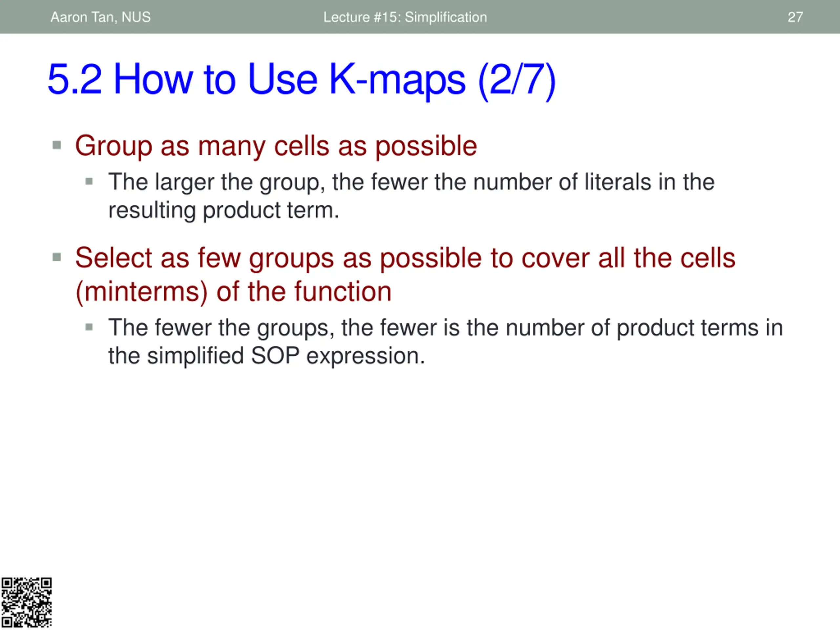
Task: Click the text 'resulting product term.'
Action: click(224, 210)
